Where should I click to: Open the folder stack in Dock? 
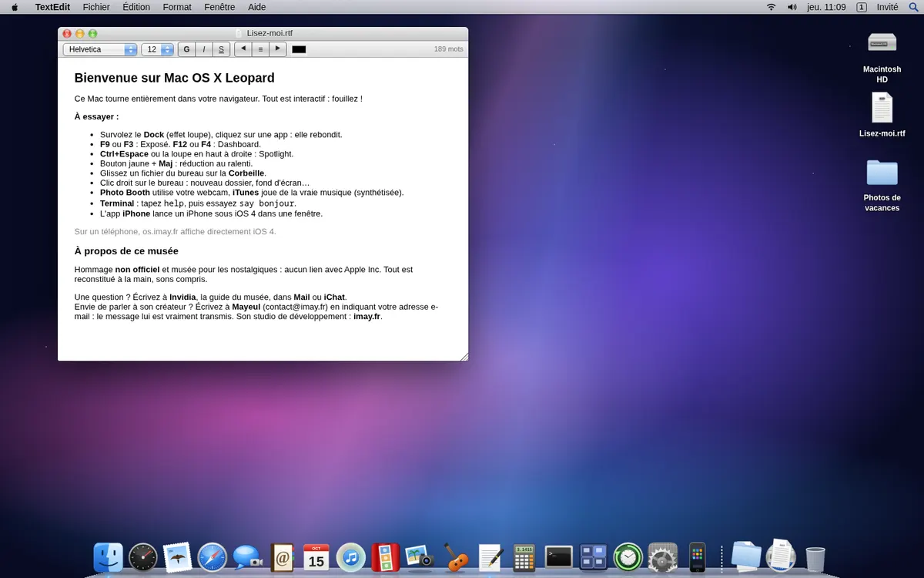point(746,557)
